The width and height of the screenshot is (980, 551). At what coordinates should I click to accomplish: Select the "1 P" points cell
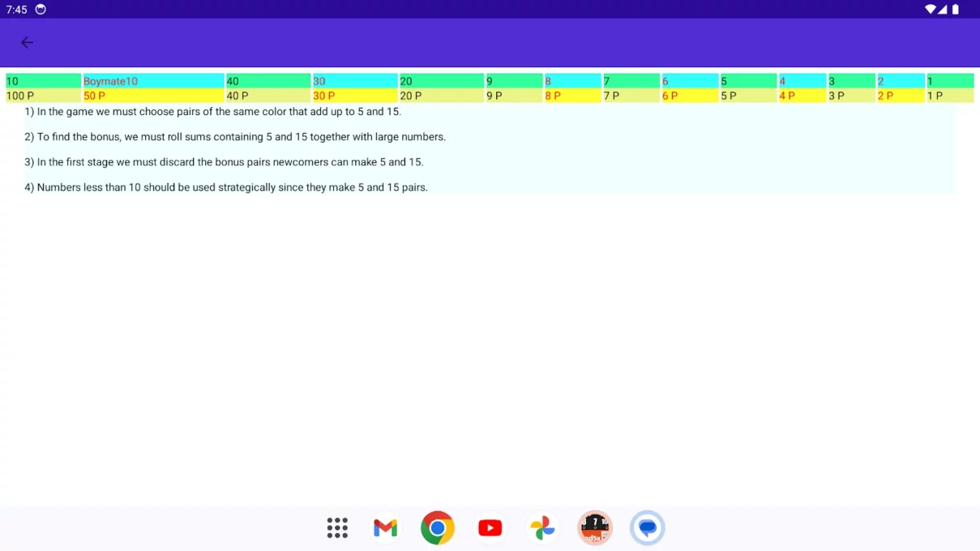950,96
